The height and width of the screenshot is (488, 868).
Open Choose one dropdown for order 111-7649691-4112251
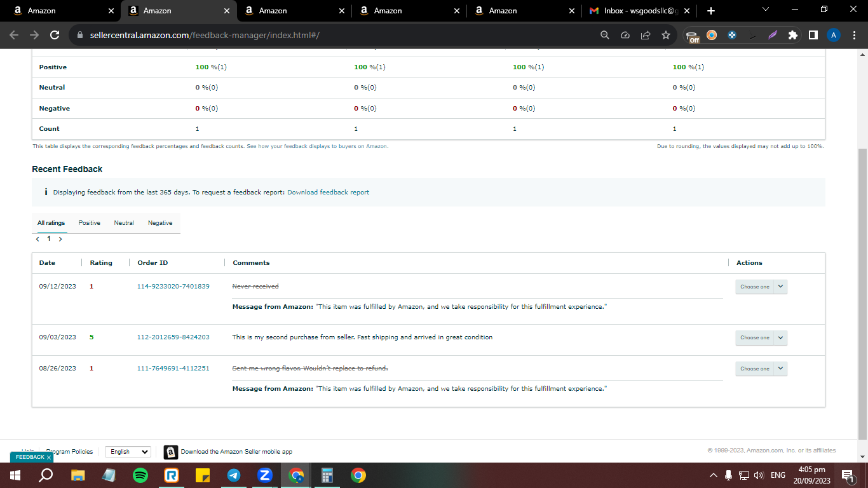[761, 369]
